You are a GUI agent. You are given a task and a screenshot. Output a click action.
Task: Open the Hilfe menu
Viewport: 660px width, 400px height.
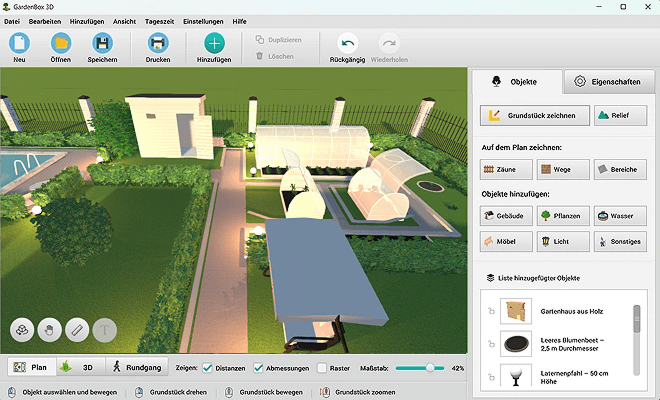point(240,21)
